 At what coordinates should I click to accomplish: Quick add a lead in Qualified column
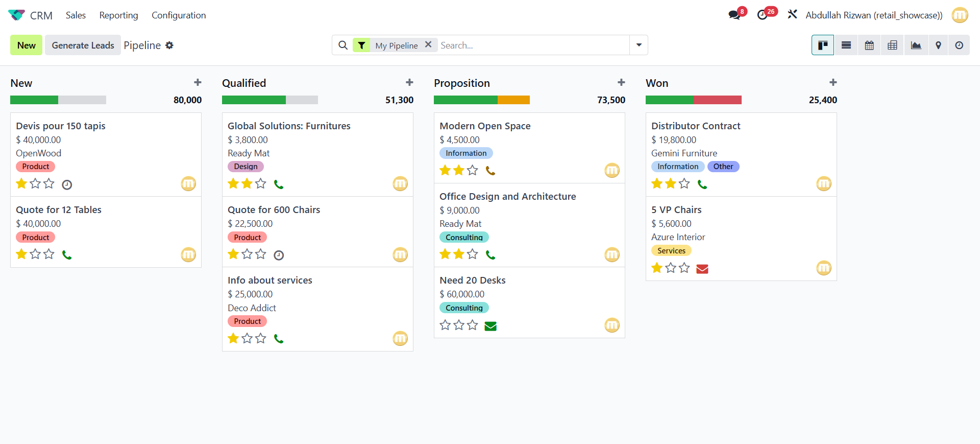click(409, 83)
